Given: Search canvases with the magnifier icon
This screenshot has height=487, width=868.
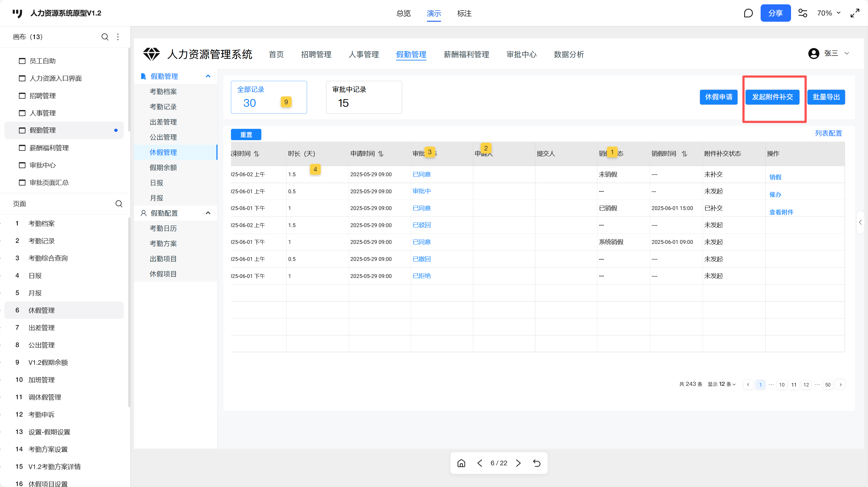Looking at the screenshot, I should click(105, 37).
